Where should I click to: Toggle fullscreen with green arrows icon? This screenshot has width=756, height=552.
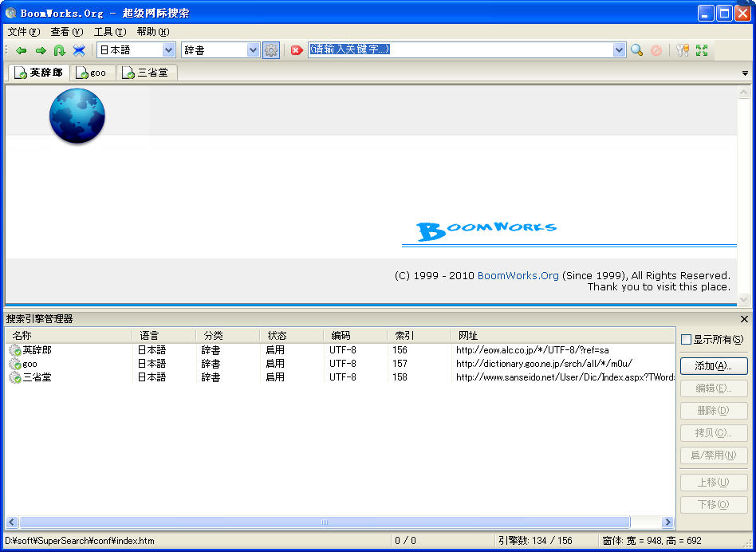pyautogui.click(x=702, y=50)
